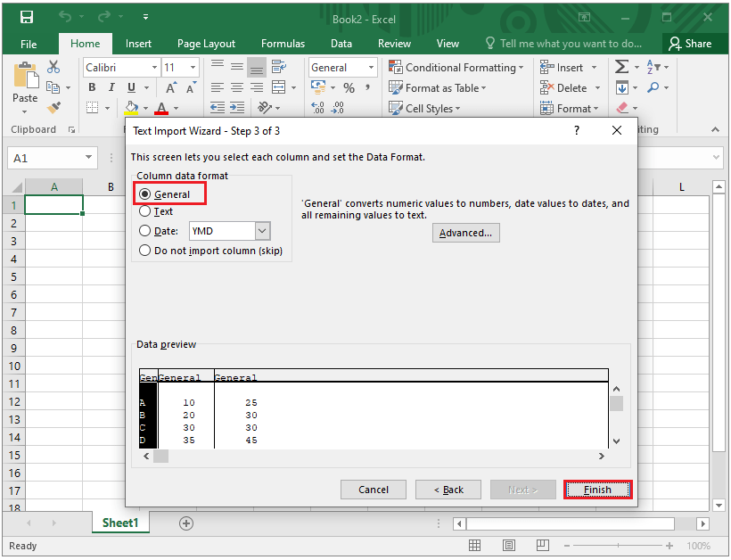Open the YMD date format dropdown

click(261, 230)
